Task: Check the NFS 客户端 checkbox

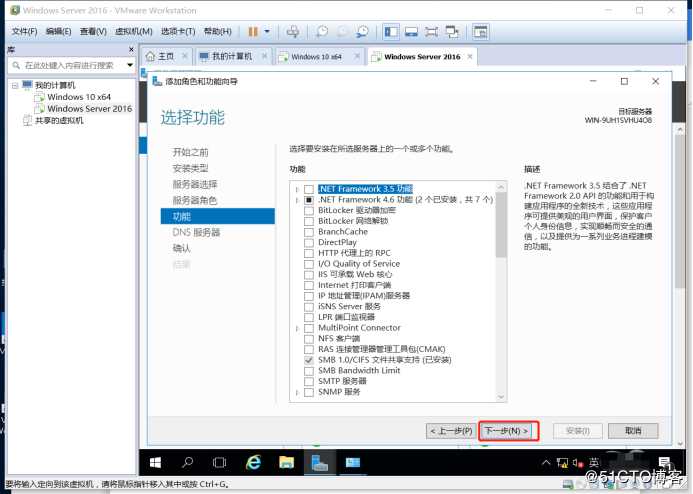Action: click(309, 339)
